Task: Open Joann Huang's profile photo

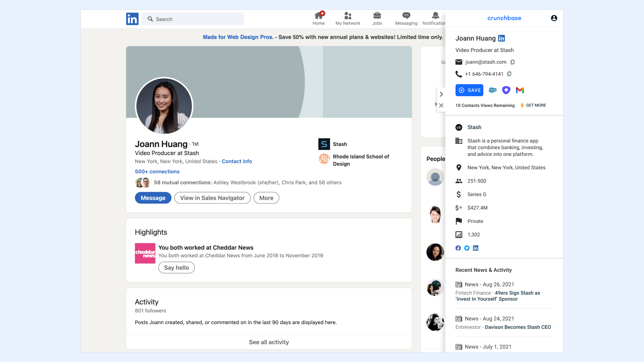Action: [x=164, y=106]
